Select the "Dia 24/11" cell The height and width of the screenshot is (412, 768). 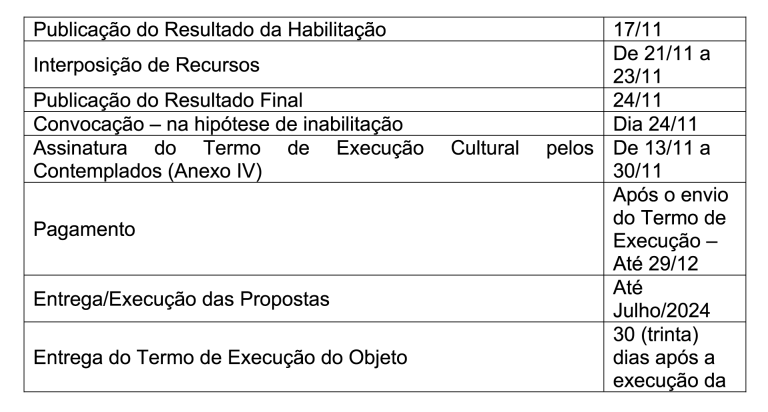[x=657, y=123]
